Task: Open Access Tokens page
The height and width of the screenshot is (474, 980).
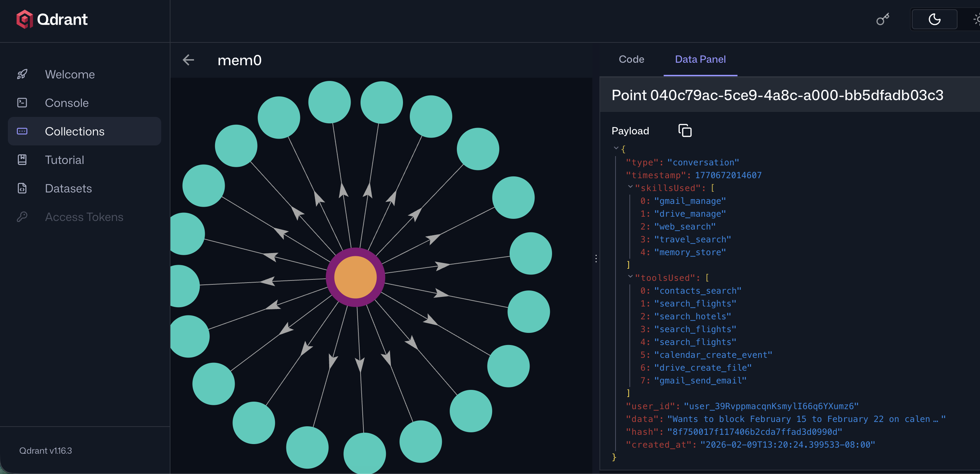Action: [84, 217]
